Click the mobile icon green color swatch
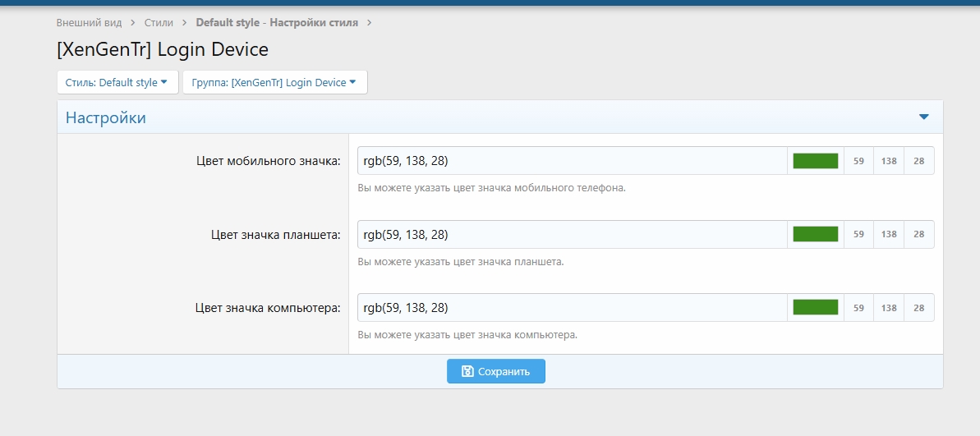The width and height of the screenshot is (980, 436). (815, 161)
